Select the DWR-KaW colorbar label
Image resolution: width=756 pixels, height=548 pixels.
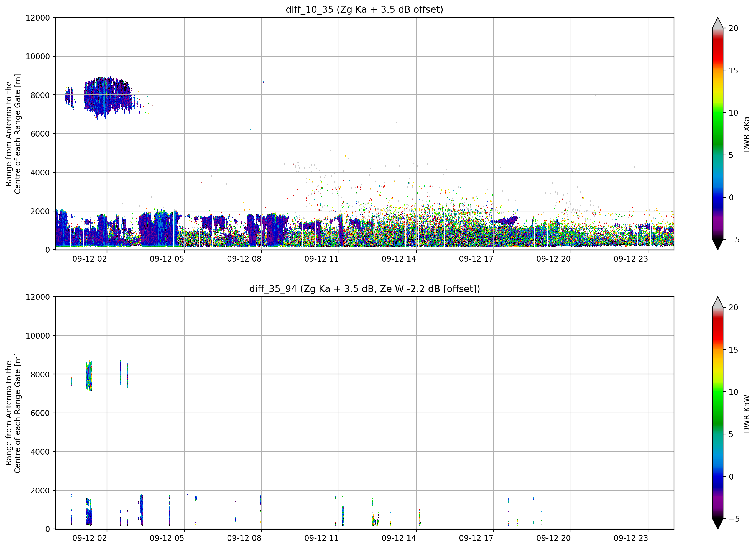(x=747, y=414)
